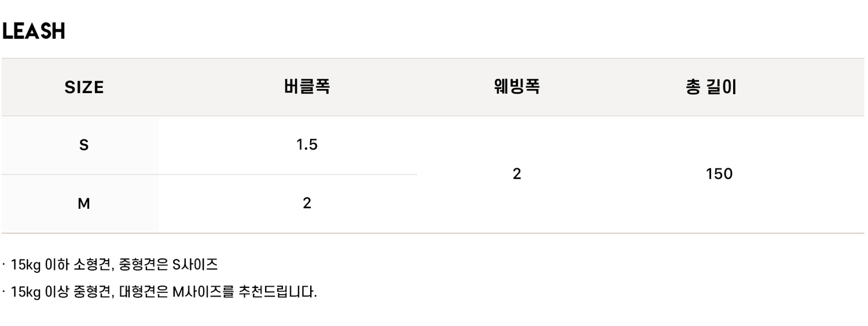Select the webbing width value 2
Viewport: 868px width, 326px height.
tap(517, 174)
